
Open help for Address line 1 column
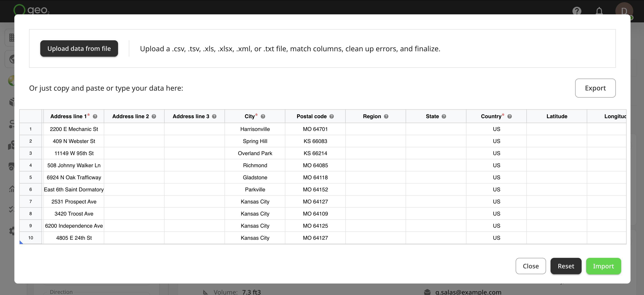click(95, 116)
